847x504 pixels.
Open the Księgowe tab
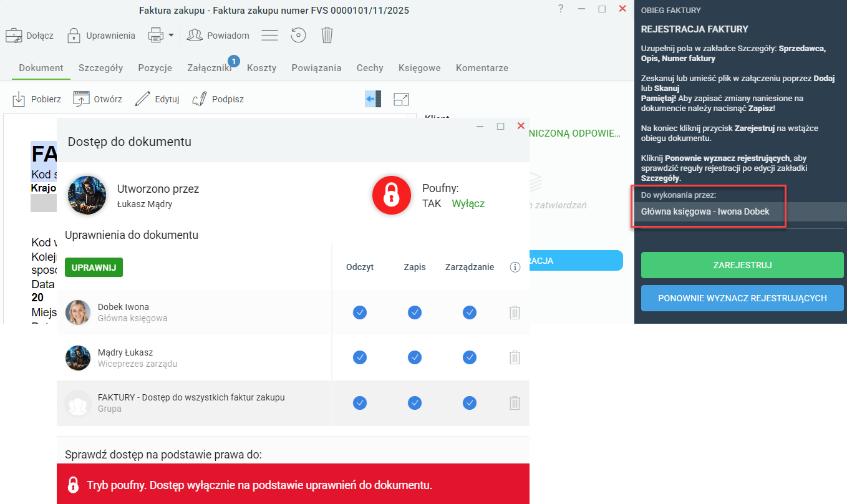(x=420, y=68)
